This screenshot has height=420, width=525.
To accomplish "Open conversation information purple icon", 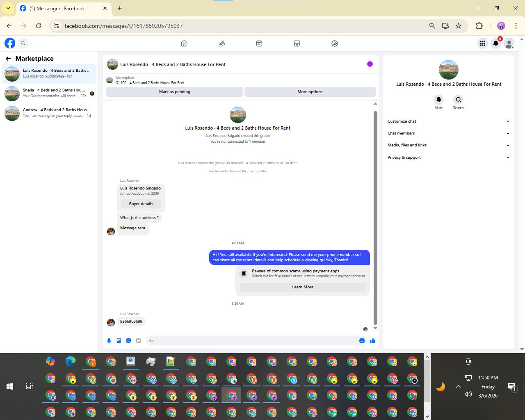I will 370,64.
